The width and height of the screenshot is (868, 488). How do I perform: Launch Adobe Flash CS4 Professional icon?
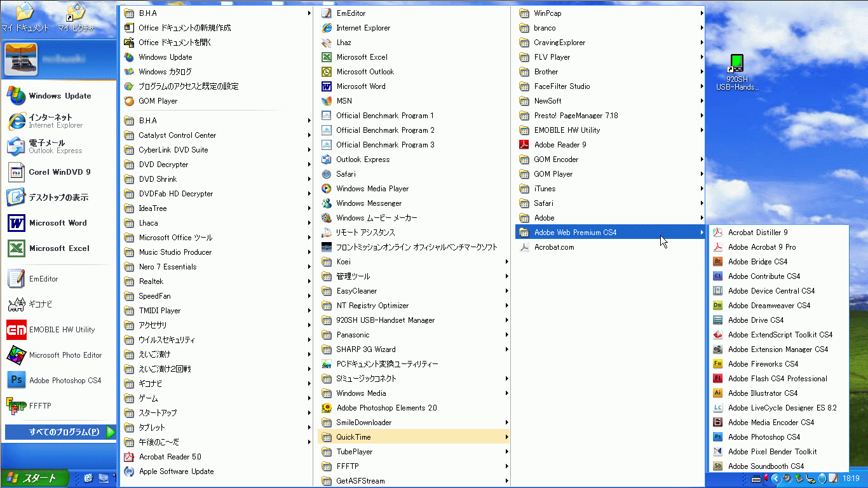coord(717,379)
